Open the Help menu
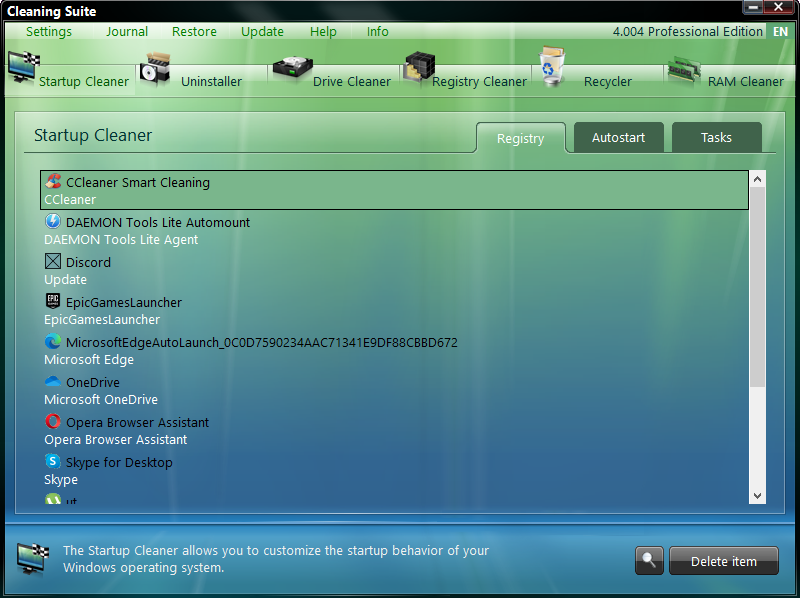 pyautogui.click(x=323, y=32)
